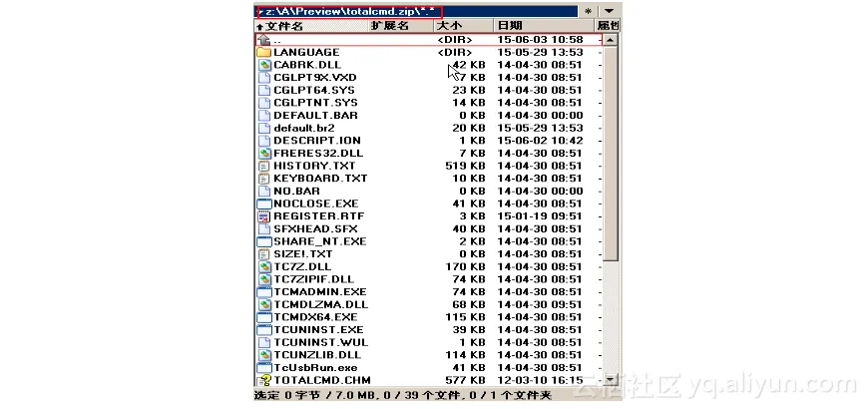
Task: Select the CGLPTNT.SYS file icon
Action: [264, 103]
